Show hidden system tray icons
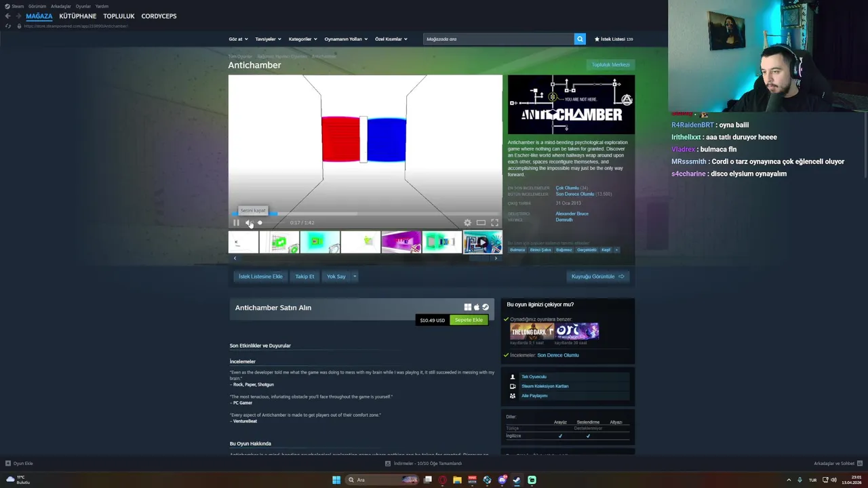 789,480
